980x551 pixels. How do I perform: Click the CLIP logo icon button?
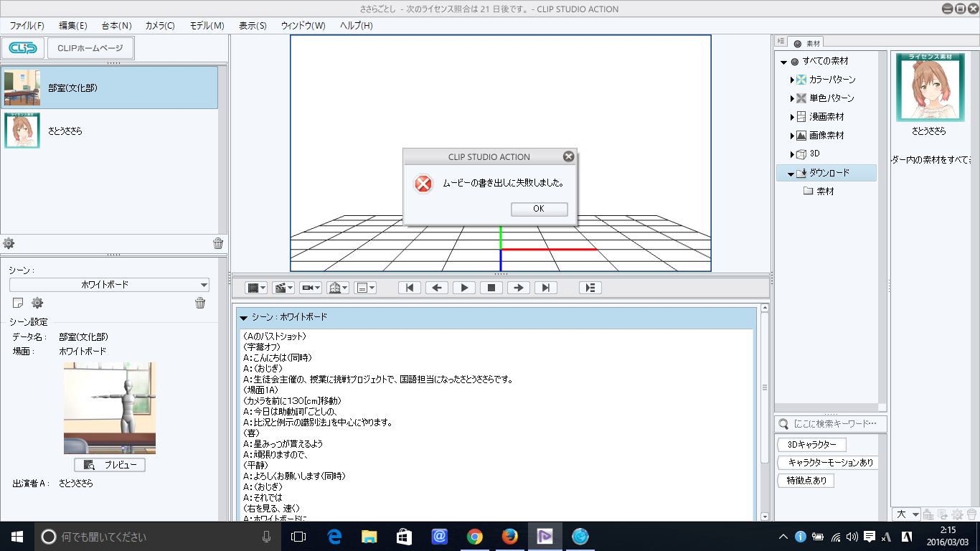pyautogui.click(x=23, y=48)
